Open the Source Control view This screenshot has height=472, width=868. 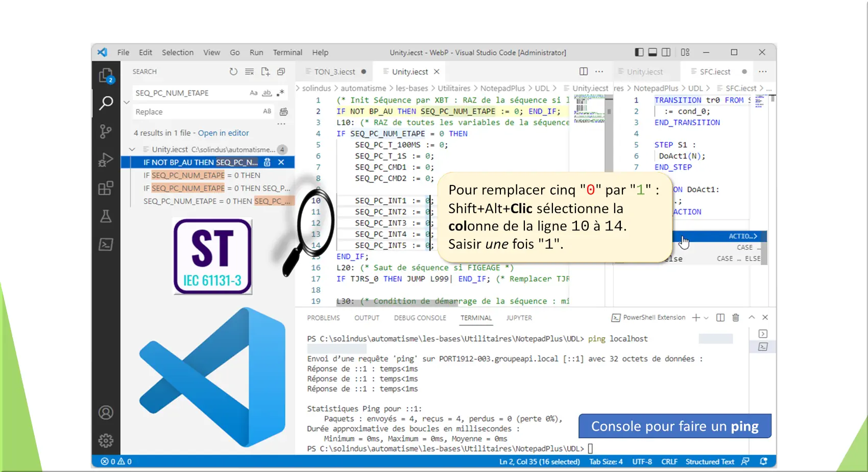106,131
